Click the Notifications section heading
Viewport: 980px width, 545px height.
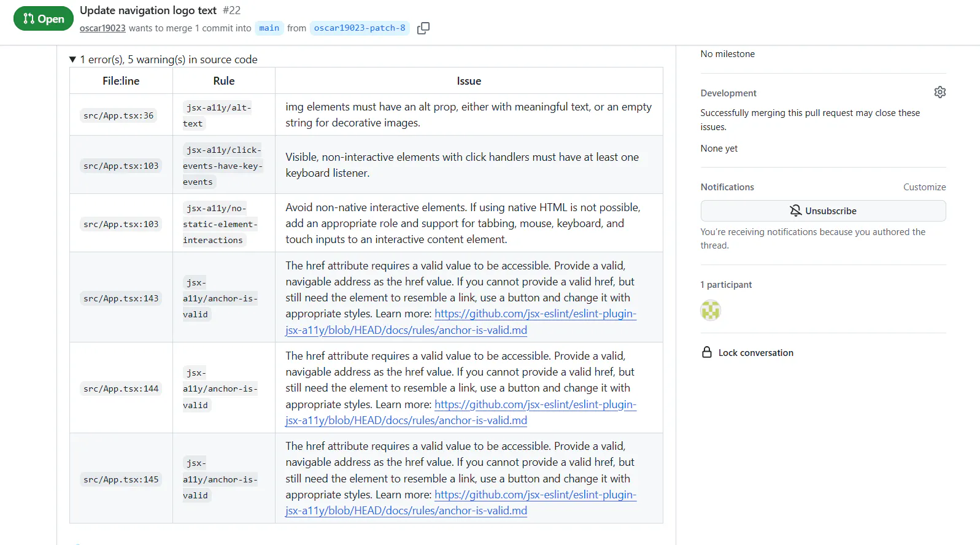tap(727, 187)
